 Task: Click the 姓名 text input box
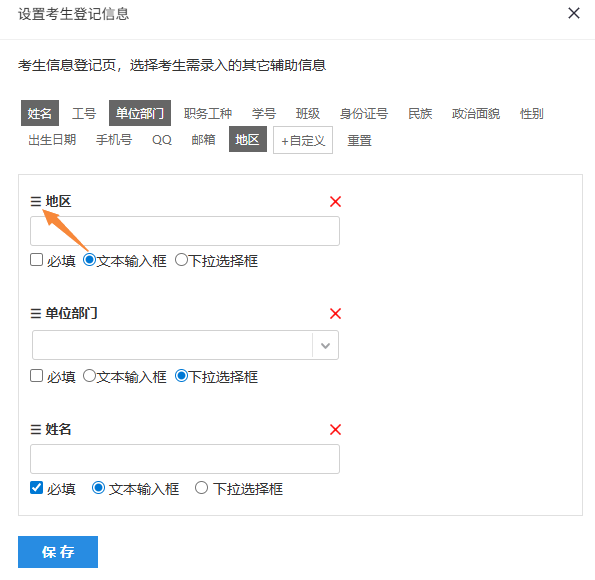click(185, 459)
